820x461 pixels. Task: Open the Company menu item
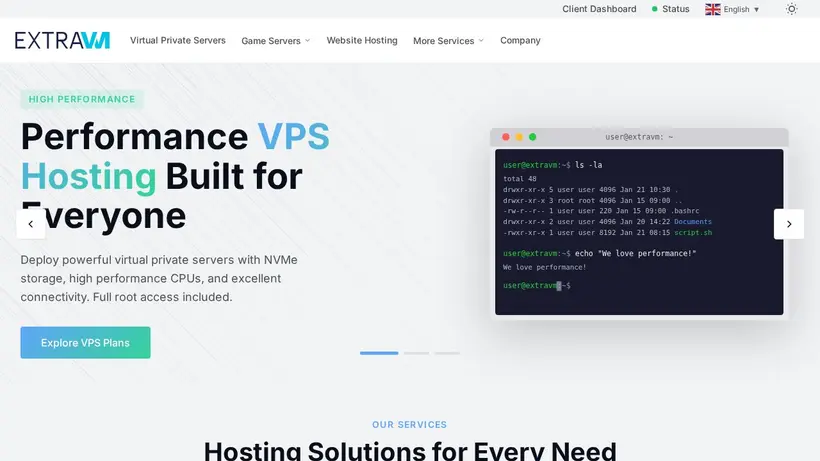click(520, 40)
